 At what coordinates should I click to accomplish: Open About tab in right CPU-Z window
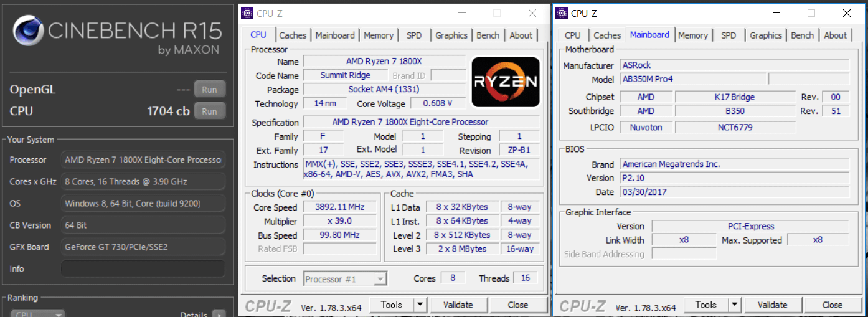(836, 35)
